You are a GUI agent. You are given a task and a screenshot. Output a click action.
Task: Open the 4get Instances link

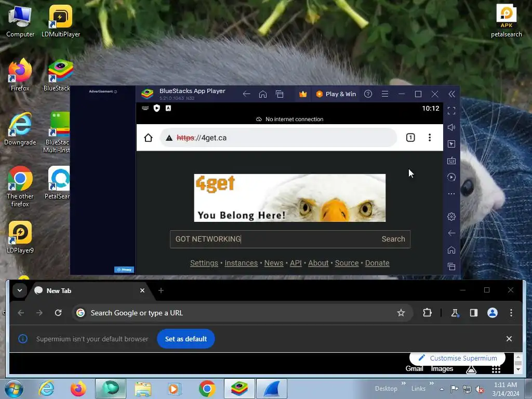[241, 263]
